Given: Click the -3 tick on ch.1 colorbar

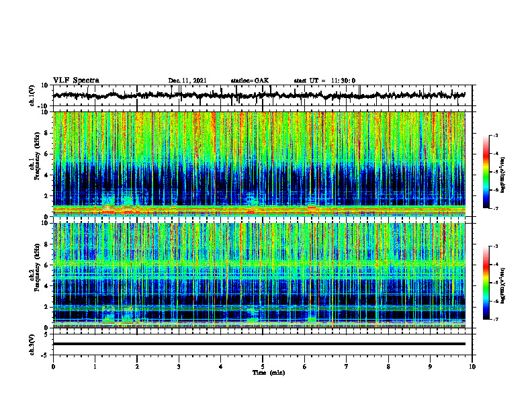Looking at the screenshot, I should 496,135.
